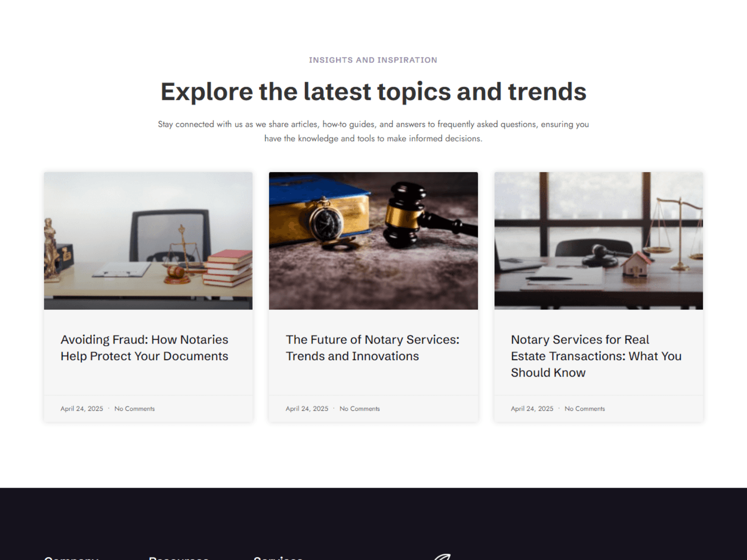Click the Resources footer heading
Viewport: 747px width, 560px height.
pos(178,558)
